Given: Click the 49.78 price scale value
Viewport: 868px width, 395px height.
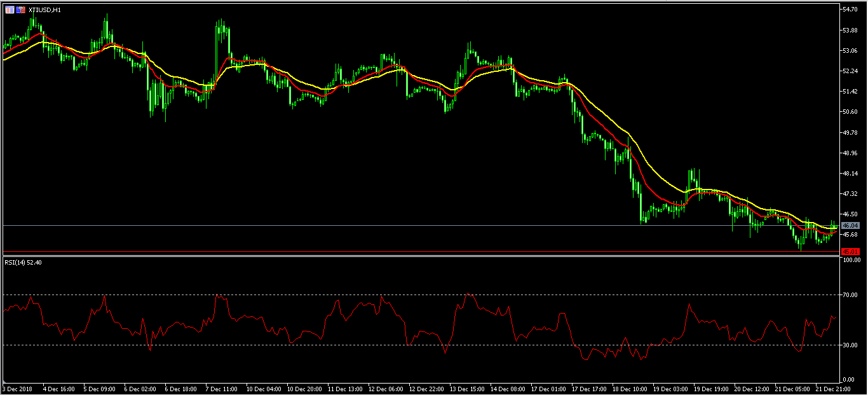Looking at the screenshot, I should (850, 132).
